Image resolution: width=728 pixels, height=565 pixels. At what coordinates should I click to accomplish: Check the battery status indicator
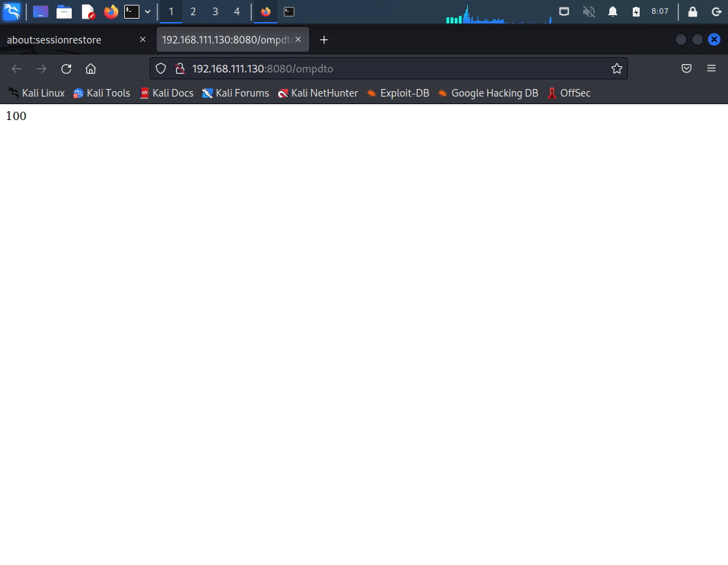(636, 11)
